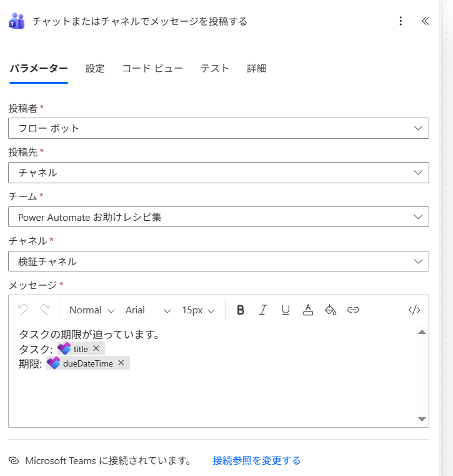Open the three-dot more options menu
Viewport: 453px width, 476px height.
click(401, 21)
